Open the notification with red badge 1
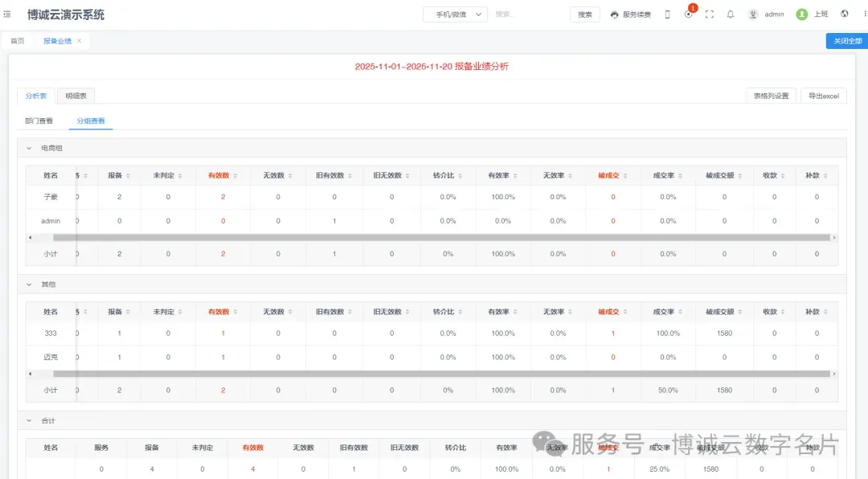The height and width of the screenshot is (479, 868). 689,14
